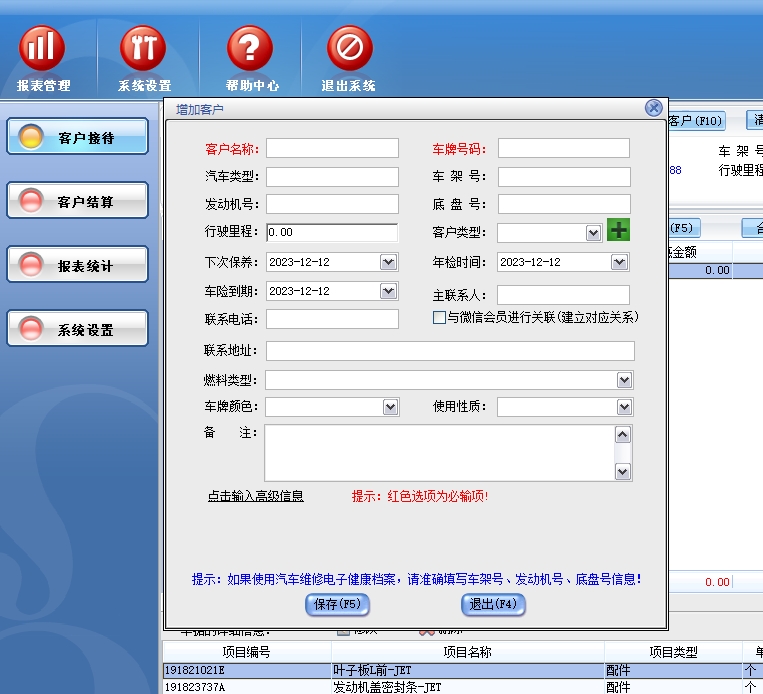Open the 车牌颜色 dropdown
Viewport: 763px width, 694px height.
click(x=390, y=407)
